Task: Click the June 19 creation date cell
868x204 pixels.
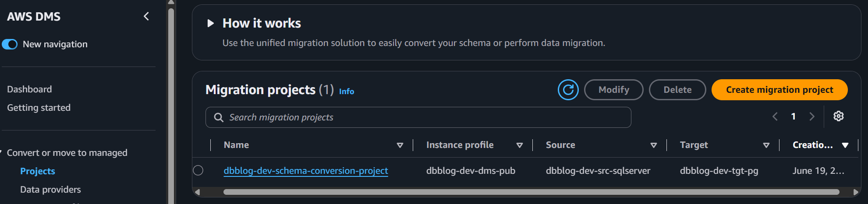Action: 818,171
